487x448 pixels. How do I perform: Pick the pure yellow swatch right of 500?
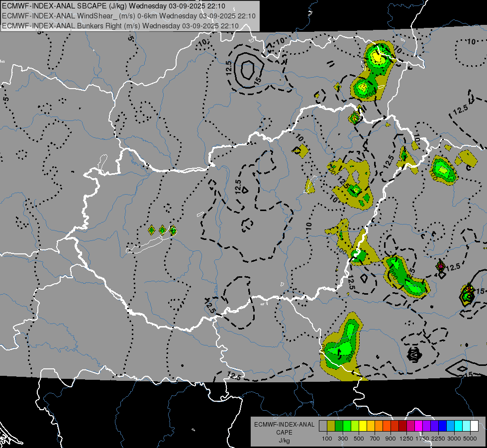363,426
